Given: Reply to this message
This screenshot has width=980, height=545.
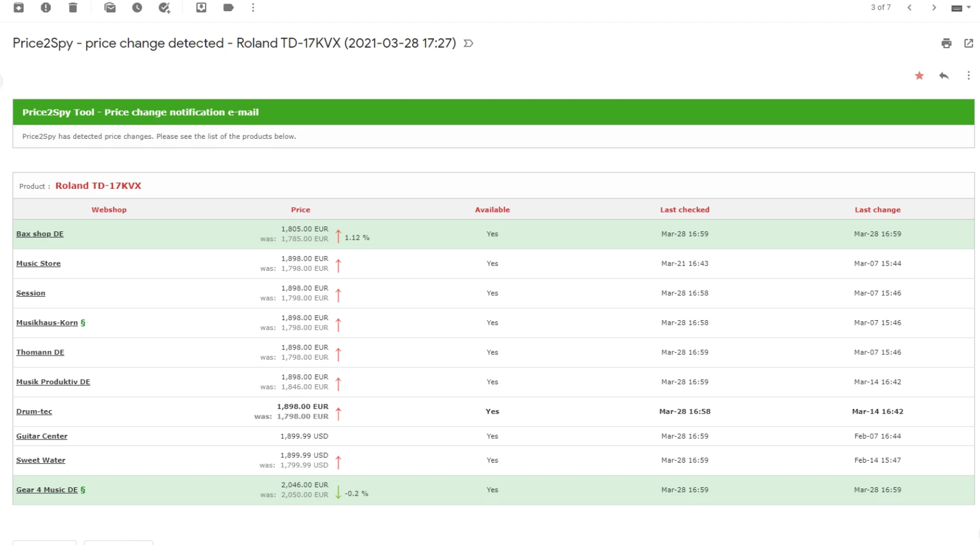Looking at the screenshot, I should 944,76.
